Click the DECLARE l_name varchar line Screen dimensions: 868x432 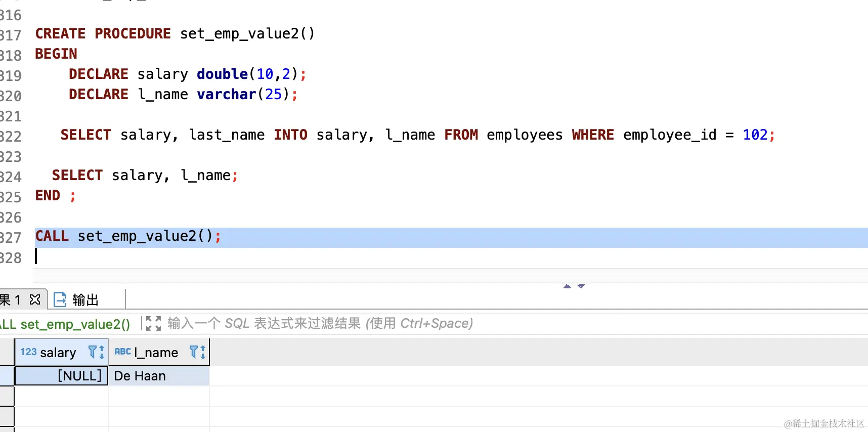click(184, 95)
